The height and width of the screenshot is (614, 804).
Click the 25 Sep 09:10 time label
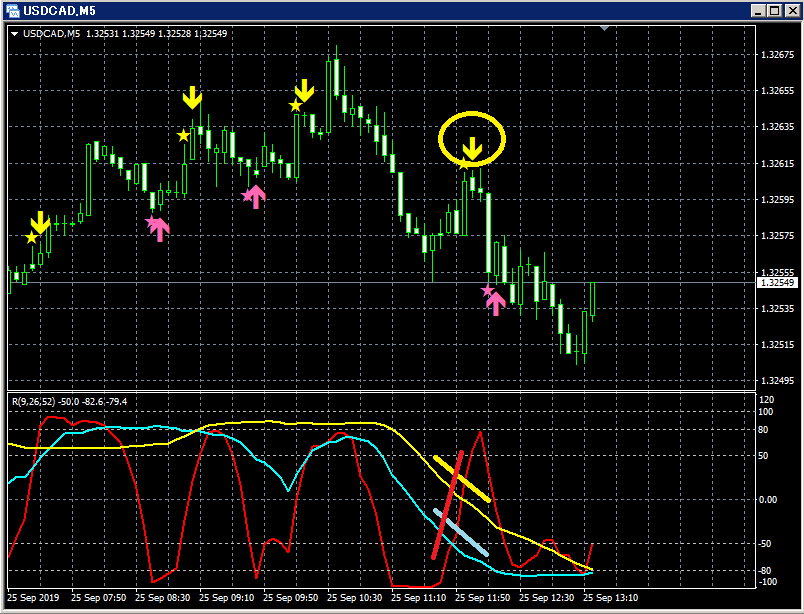pyautogui.click(x=227, y=598)
